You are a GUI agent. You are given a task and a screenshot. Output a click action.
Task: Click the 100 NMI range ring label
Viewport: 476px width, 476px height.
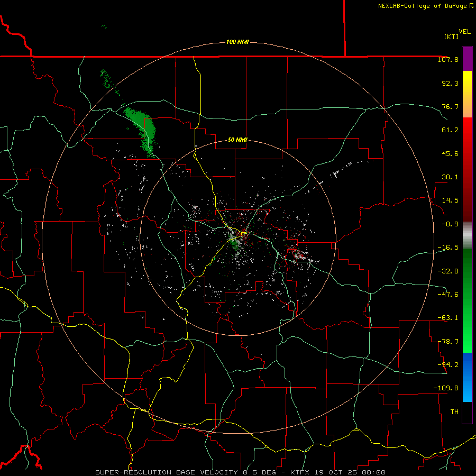(x=237, y=42)
